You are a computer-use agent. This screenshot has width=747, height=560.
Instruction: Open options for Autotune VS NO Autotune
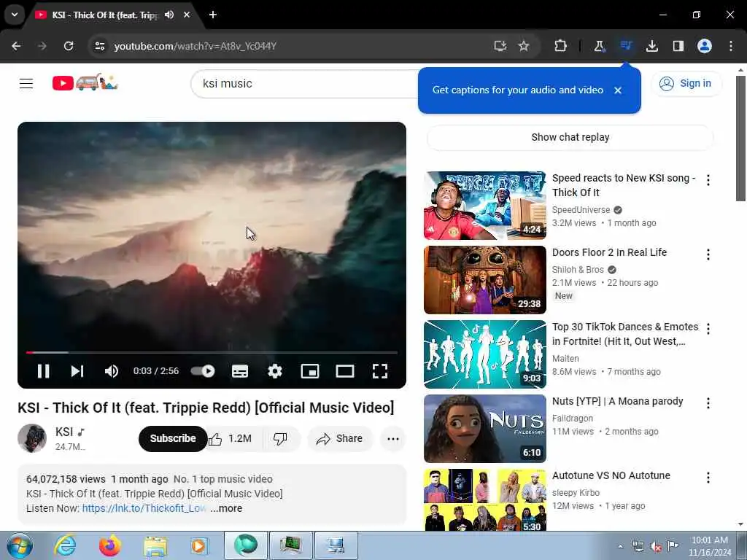click(x=708, y=477)
